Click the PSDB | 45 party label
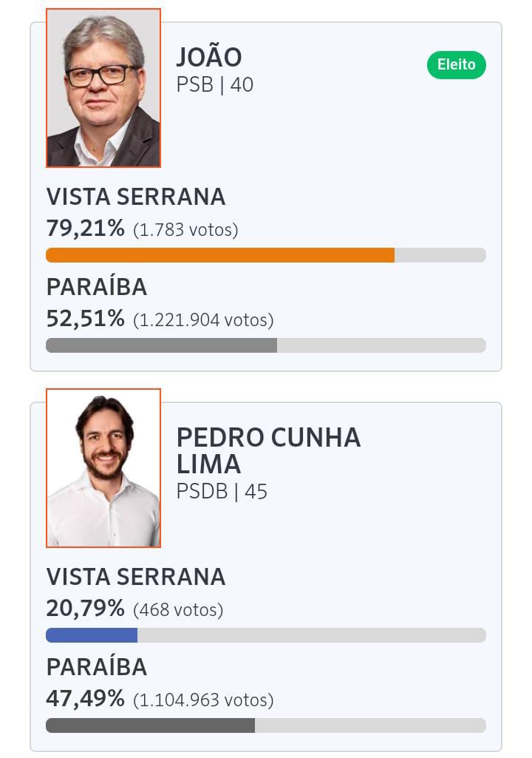532x758 pixels. (222, 492)
